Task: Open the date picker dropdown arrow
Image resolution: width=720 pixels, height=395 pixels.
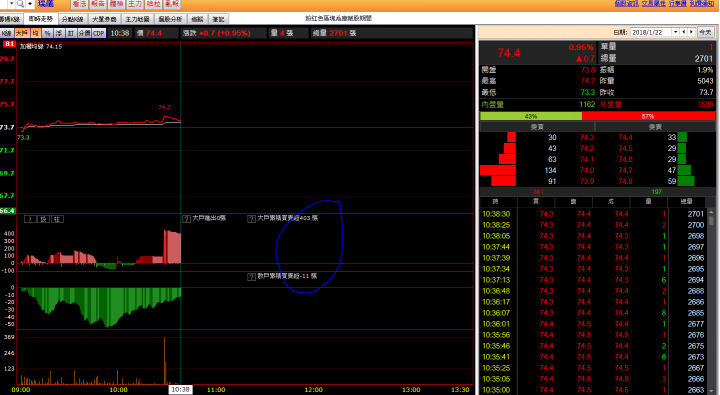Action: tap(675, 32)
